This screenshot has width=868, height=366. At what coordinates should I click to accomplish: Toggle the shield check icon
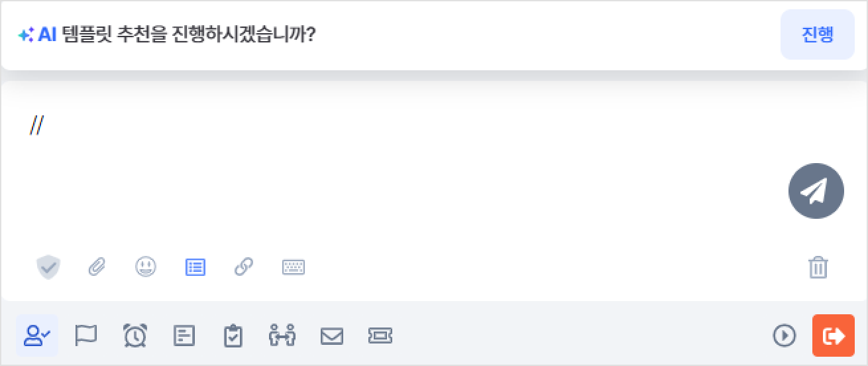(x=48, y=268)
